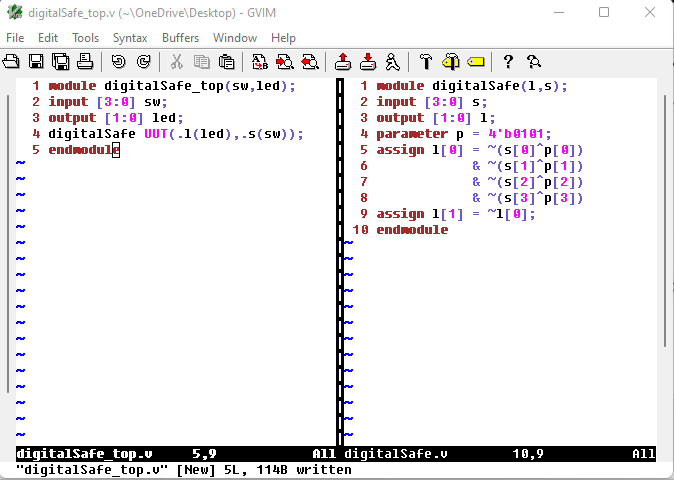Undo last change with toolbar icon
The width and height of the screenshot is (674, 480).
pyautogui.click(x=118, y=62)
